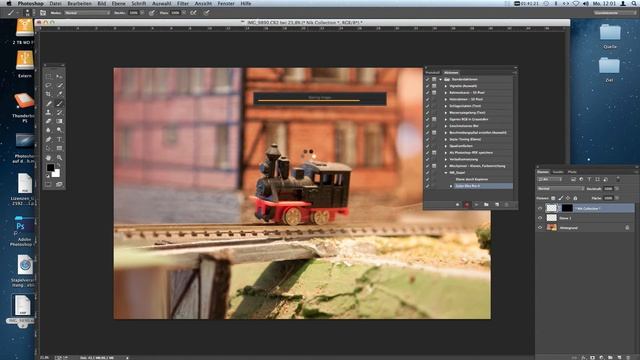Open the layer filter type dropdown
The image size is (640, 360).
pos(549,179)
